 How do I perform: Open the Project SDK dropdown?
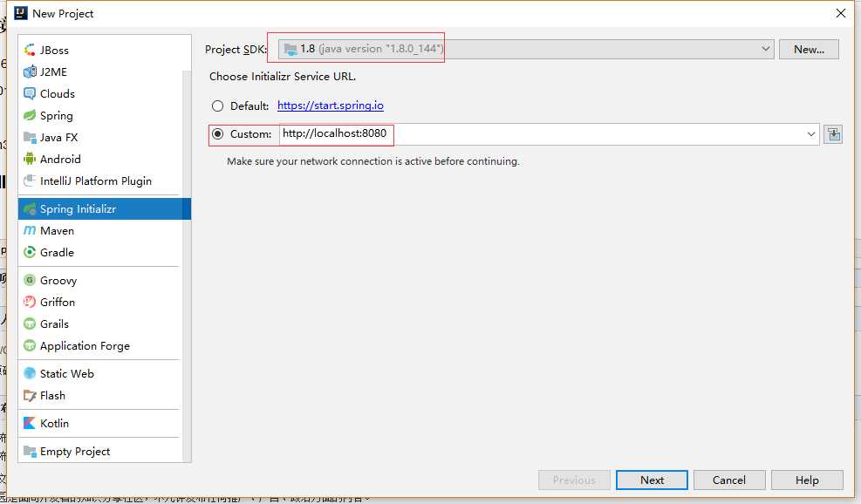526,49
